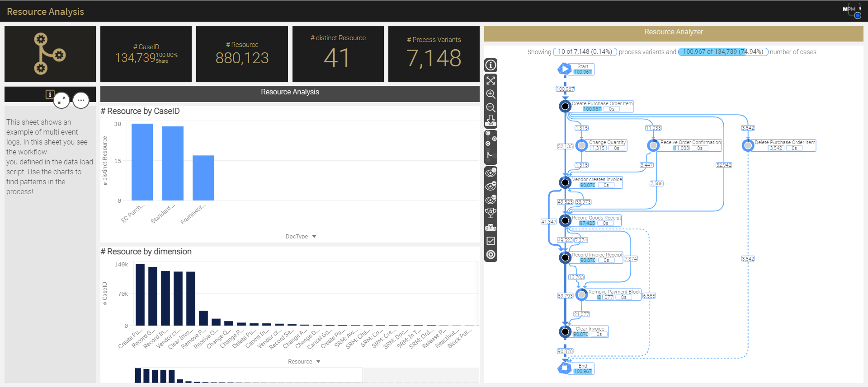Click the 69,793 edge label
The height and width of the screenshot is (387, 868).
click(x=565, y=296)
